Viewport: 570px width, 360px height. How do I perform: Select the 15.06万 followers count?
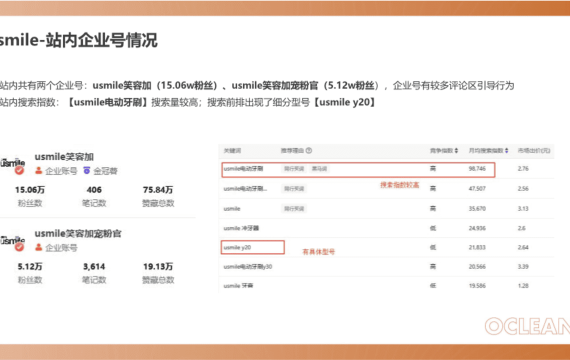pos(30,190)
